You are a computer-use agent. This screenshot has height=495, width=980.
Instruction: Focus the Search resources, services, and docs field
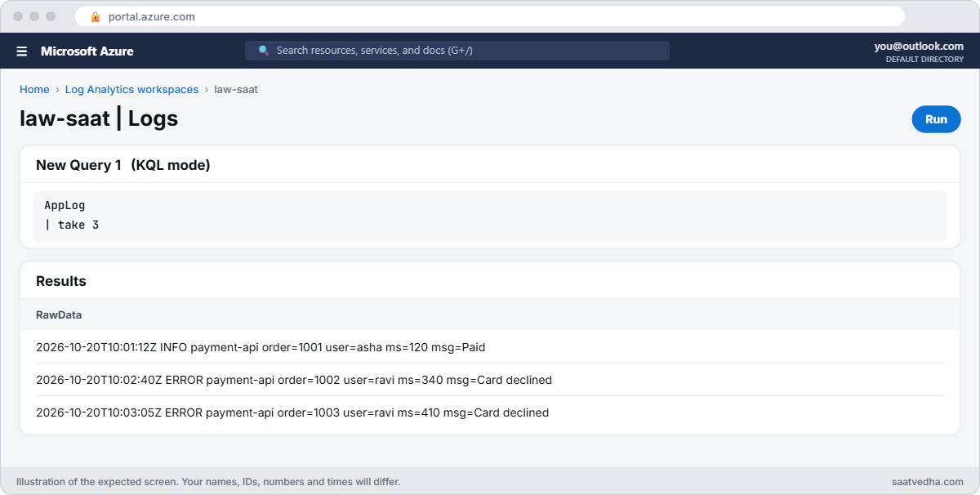click(x=457, y=51)
